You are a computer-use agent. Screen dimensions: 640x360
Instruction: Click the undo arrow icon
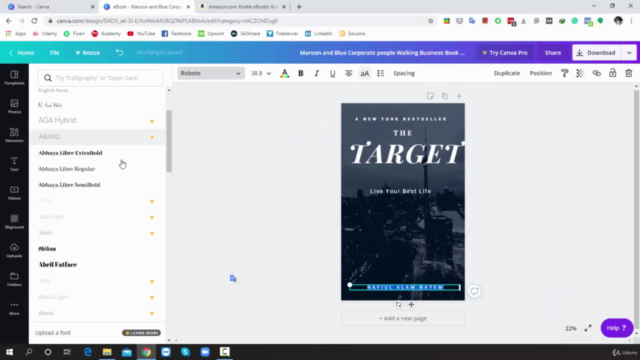pyautogui.click(x=119, y=52)
